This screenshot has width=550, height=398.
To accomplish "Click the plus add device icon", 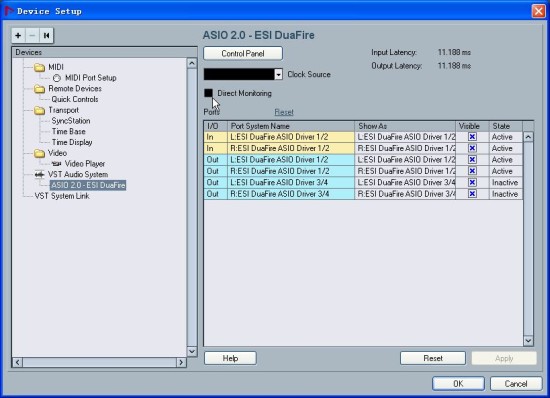I will click(18, 35).
